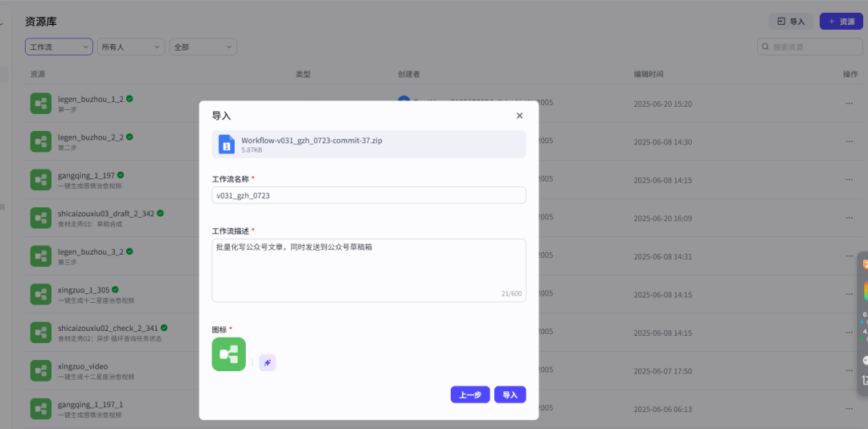Go back with 上一步 button
Image resolution: width=868 pixels, height=429 pixels.
tap(470, 394)
